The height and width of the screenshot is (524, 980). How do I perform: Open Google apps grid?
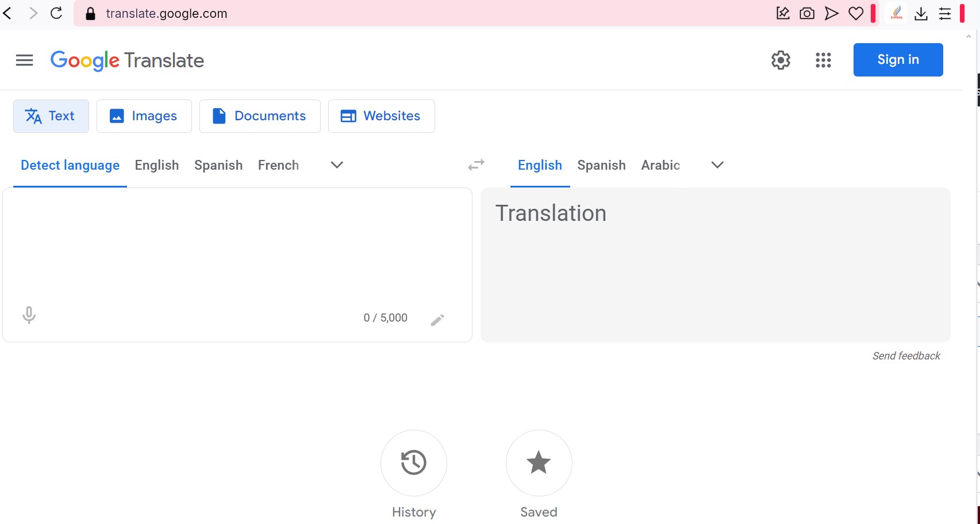pos(823,60)
